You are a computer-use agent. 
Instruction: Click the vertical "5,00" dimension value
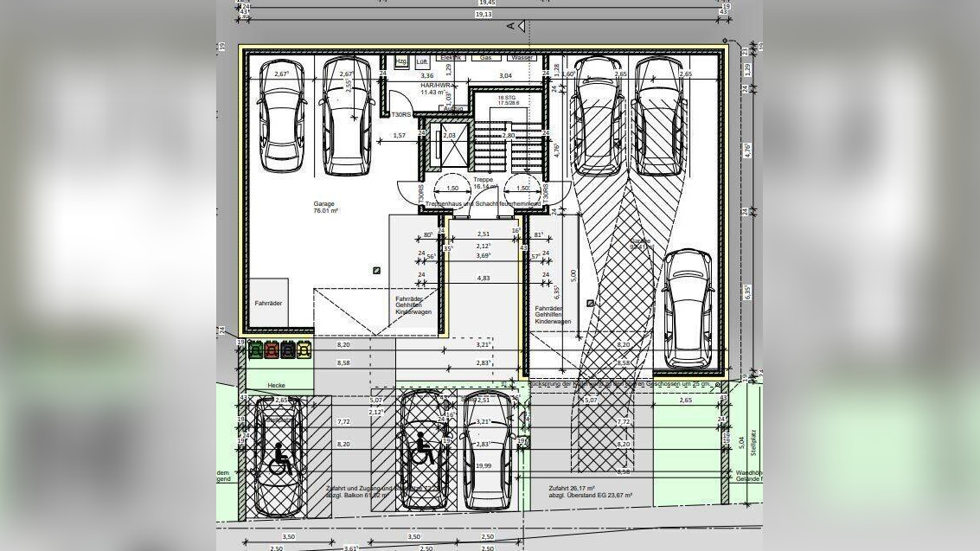pyautogui.click(x=573, y=276)
